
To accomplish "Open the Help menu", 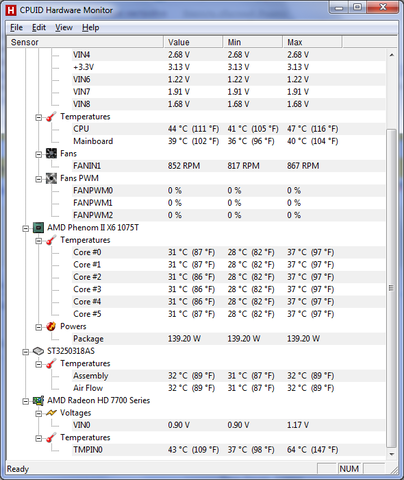I will [91, 28].
